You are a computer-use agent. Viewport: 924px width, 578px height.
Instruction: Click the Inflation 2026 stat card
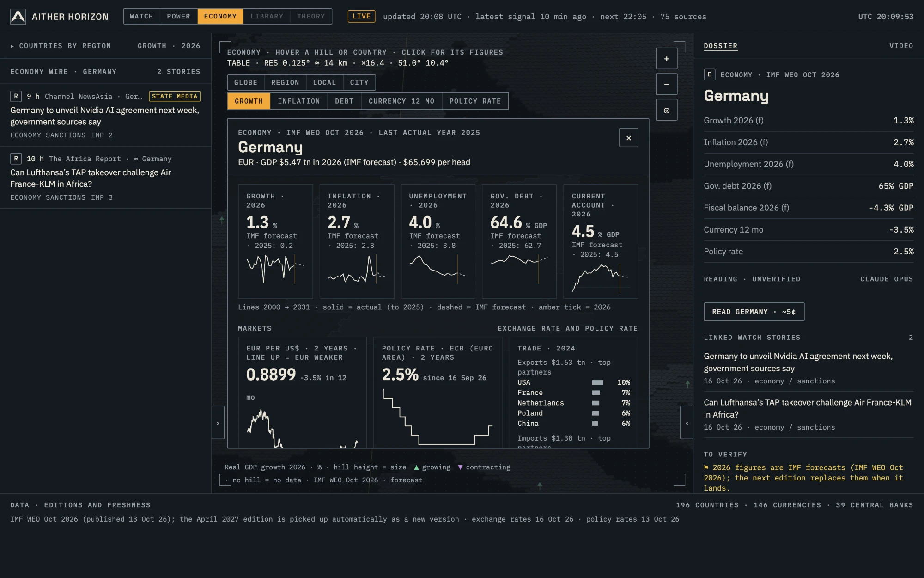pyautogui.click(x=357, y=241)
